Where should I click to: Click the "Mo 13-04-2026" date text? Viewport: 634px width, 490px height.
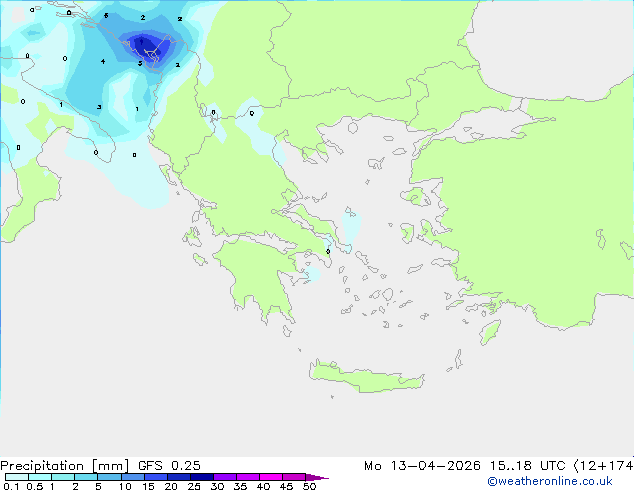tap(422, 466)
